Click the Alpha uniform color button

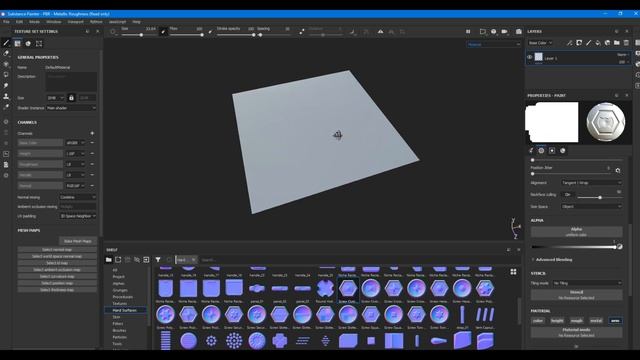[x=576, y=231]
